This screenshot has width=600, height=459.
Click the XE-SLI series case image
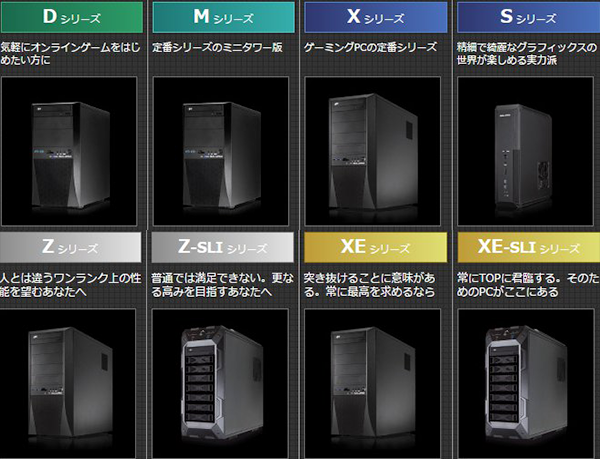tap(525, 384)
